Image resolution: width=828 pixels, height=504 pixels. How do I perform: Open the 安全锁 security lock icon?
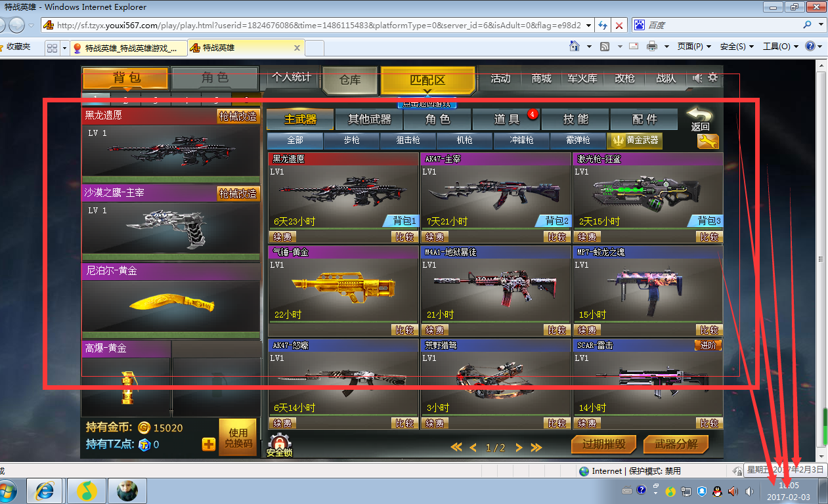[278, 445]
